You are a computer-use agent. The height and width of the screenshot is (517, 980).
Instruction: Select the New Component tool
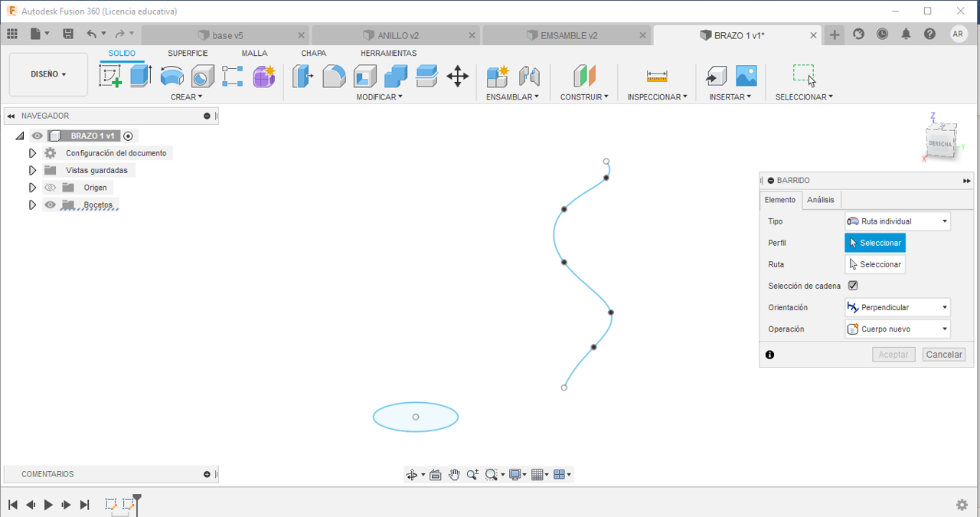(498, 76)
